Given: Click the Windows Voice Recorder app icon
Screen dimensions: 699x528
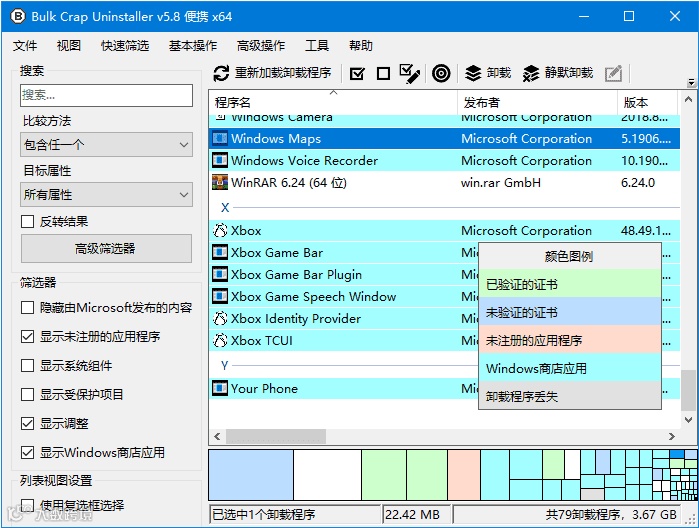Looking at the screenshot, I should coord(219,160).
